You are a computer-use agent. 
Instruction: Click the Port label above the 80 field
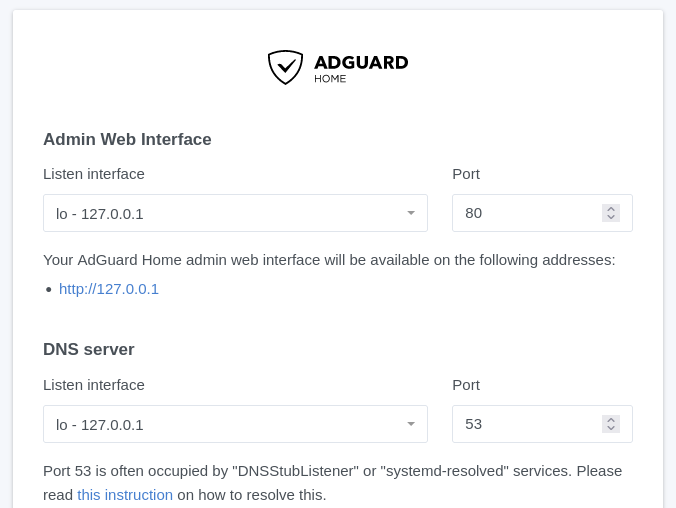[466, 174]
